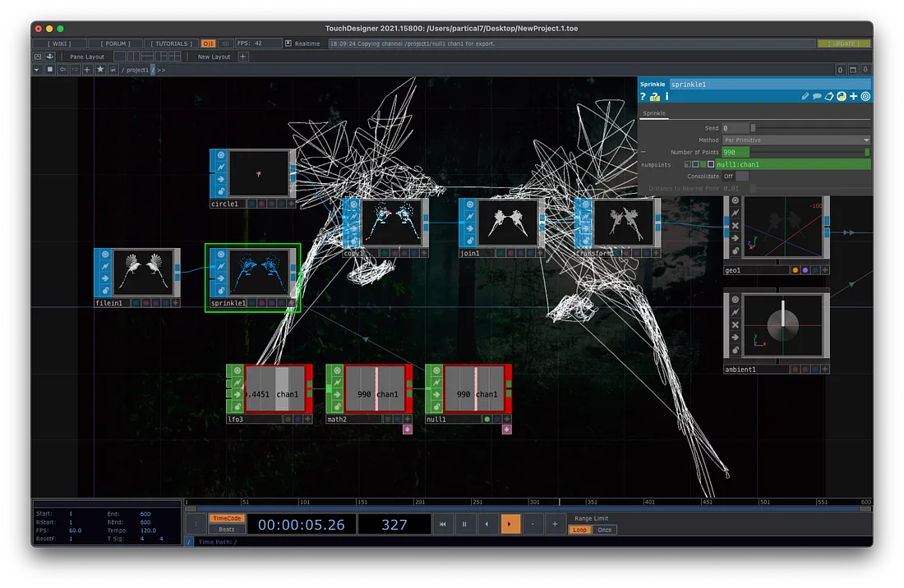Image resolution: width=904 pixels, height=588 pixels.
Task: Click the comment speech bubble icon
Action: click(x=818, y=97)
